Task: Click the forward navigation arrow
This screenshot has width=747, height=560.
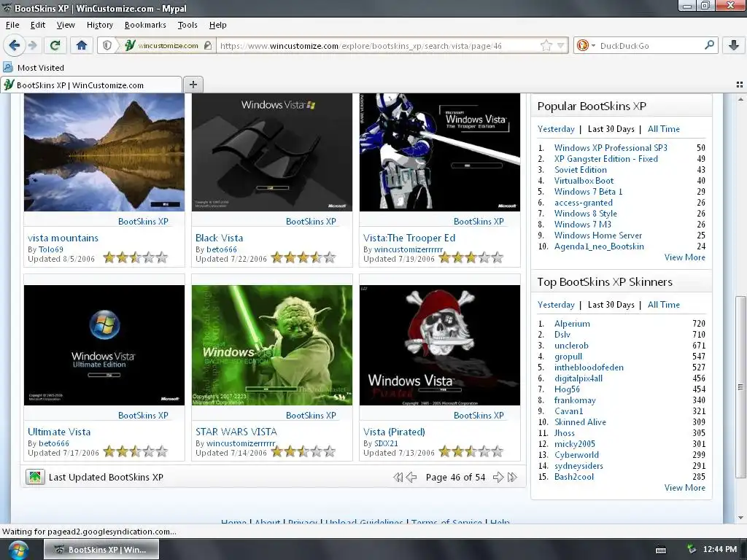Action: pyautogui.click(x=32, y=46)
